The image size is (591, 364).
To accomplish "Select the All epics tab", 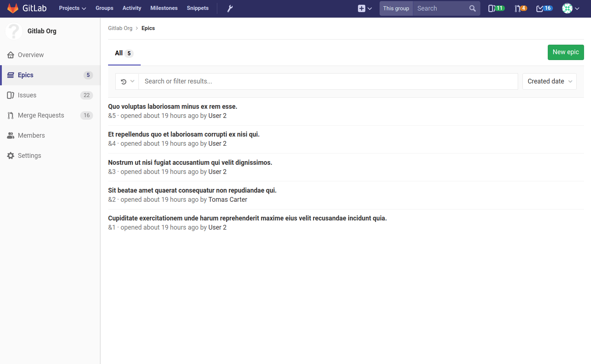I will click(124, 53).
